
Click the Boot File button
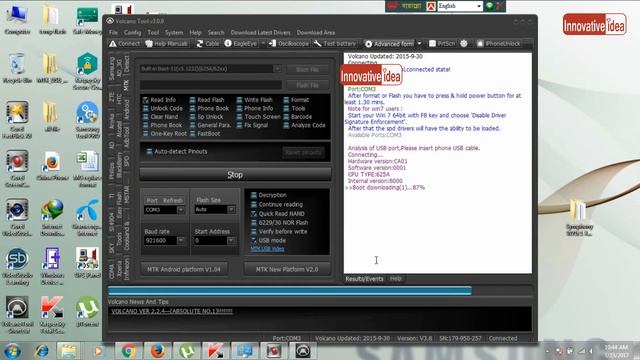click(307, 69)
